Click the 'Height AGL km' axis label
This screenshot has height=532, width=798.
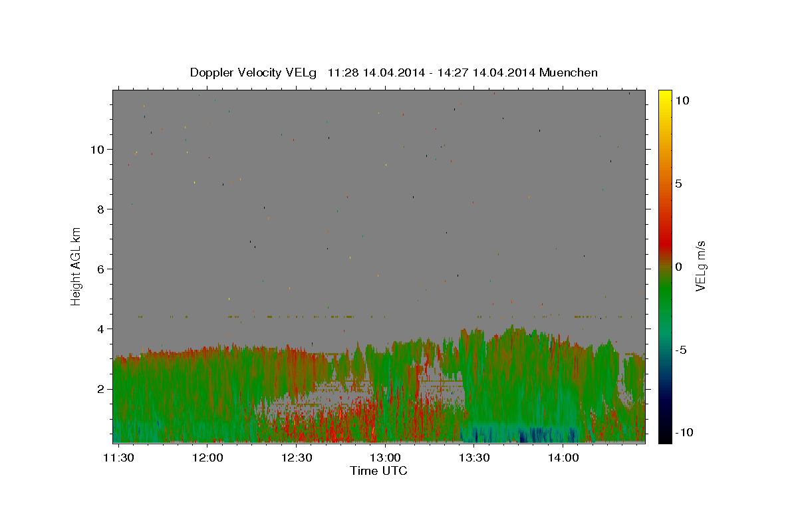point(76,266)
